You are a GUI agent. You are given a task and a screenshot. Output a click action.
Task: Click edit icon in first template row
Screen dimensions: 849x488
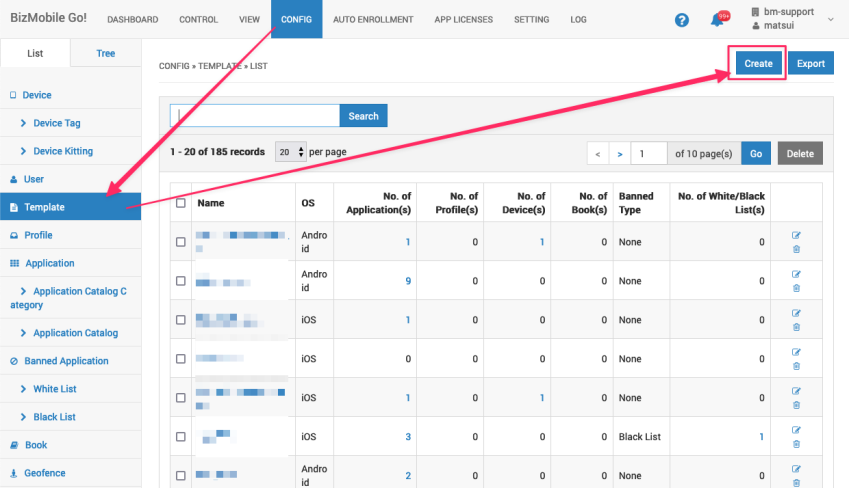796,235
